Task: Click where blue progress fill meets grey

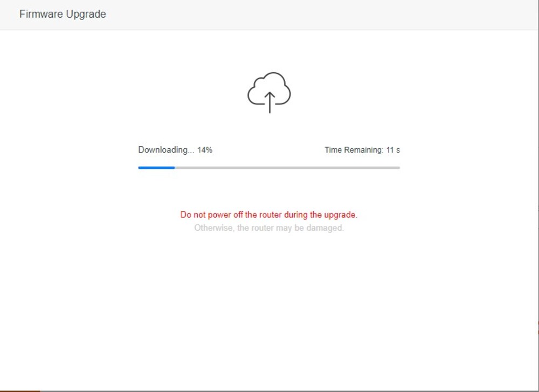Action: [x=175, y=168]
